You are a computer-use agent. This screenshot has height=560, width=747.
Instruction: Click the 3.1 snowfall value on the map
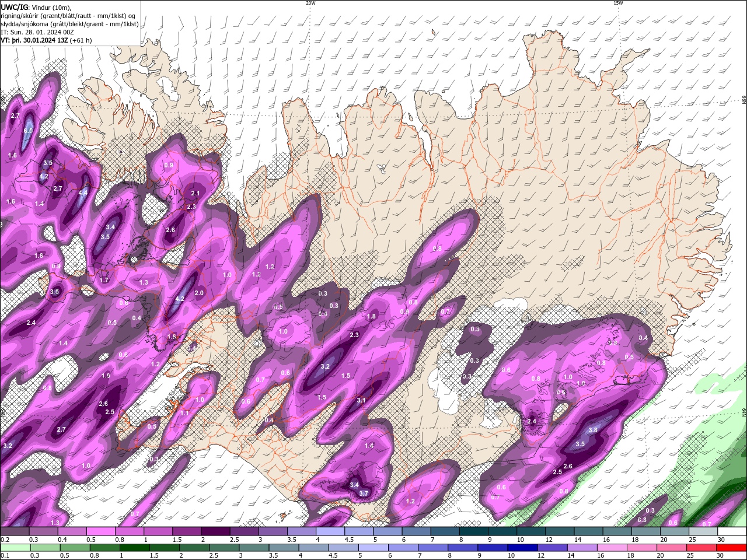coord(361,400)
